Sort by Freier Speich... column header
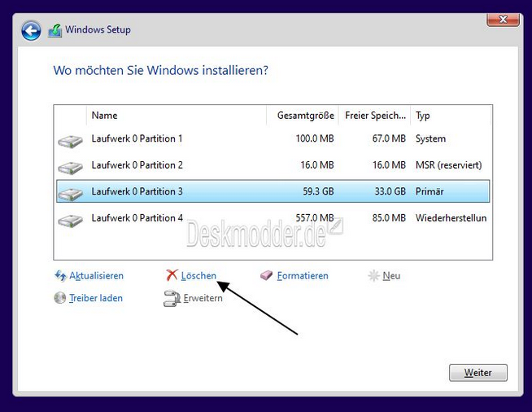Image resolution: width=532 pixels, height=412 pixels. (x=374, y=116)
